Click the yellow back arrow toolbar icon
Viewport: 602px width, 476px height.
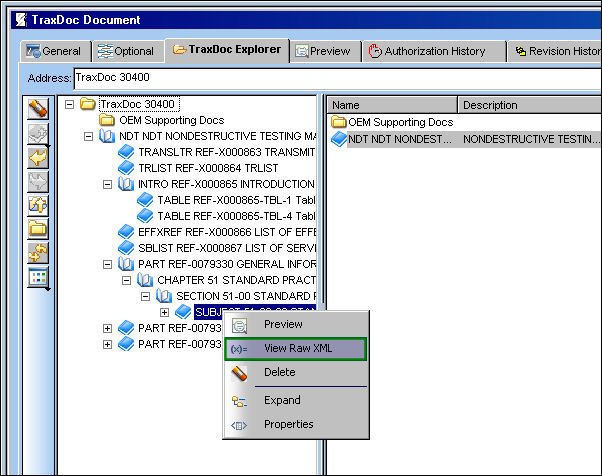click(38, 157)
